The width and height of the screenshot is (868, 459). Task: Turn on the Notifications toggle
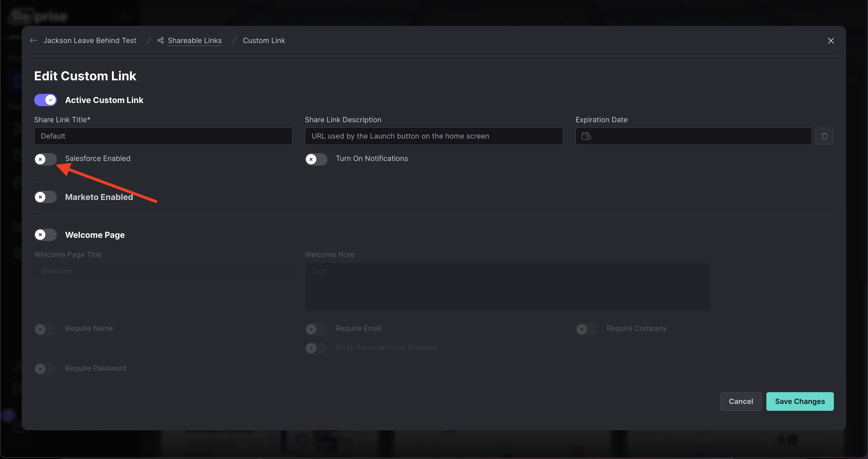click(316, 159)
